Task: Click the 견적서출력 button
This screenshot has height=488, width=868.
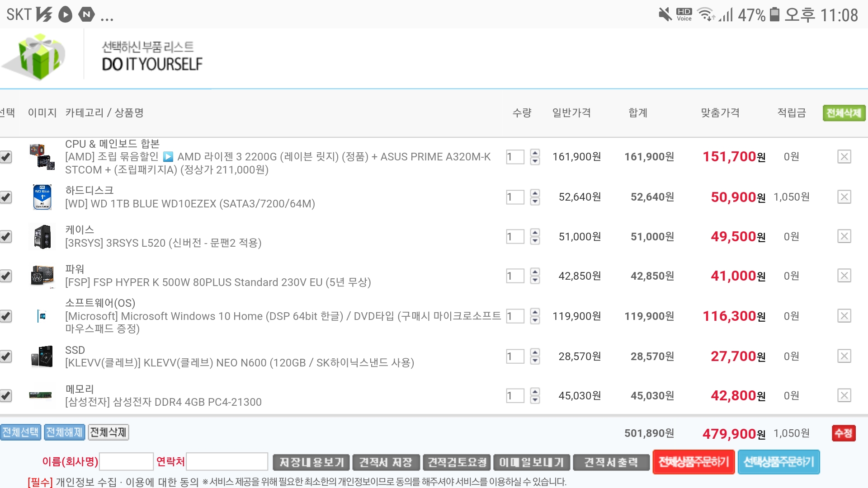Action: 611,462
